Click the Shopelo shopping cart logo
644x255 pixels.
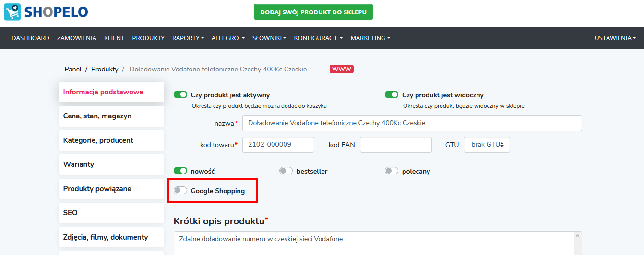click(12, 12)
